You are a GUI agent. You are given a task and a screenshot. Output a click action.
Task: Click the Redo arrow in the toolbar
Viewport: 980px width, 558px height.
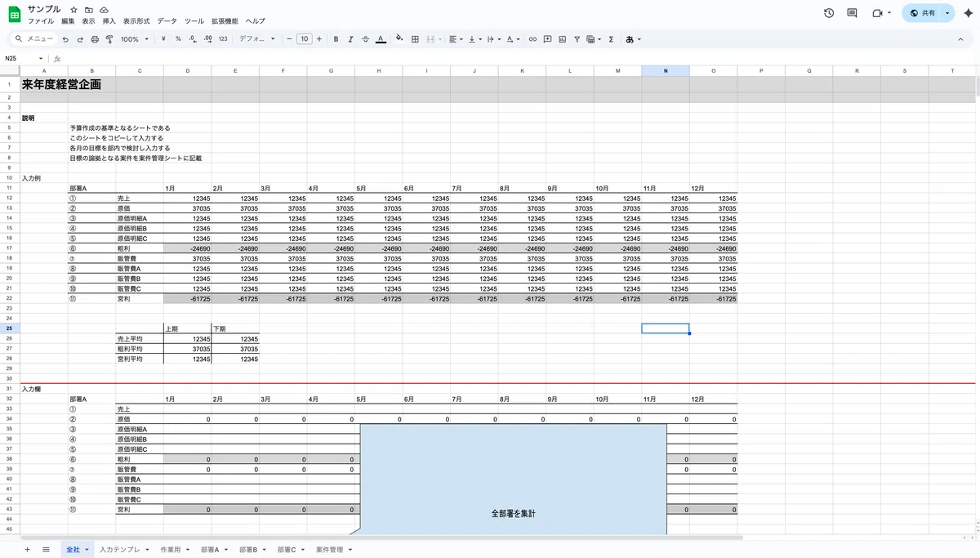pyautogui.click(x=80, y=38)
